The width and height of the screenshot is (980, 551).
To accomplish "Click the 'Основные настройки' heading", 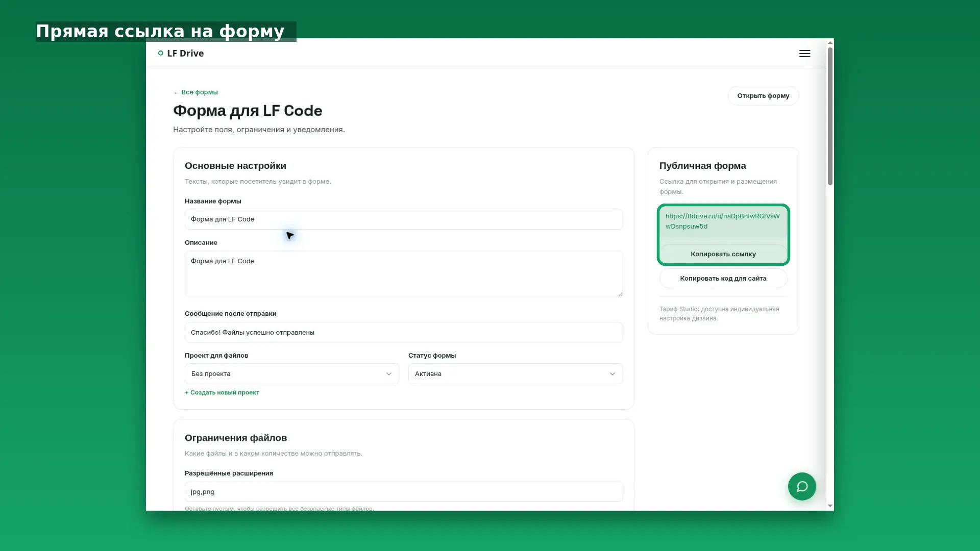I will (235, 166).
